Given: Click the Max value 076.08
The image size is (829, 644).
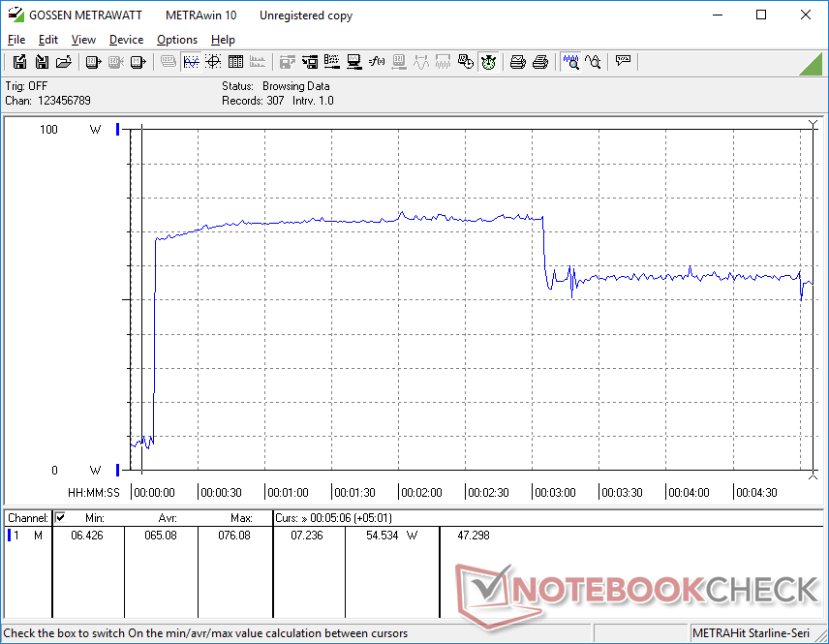Looking at the screenshot, I should pyautogui.click(x=234, y=536).
